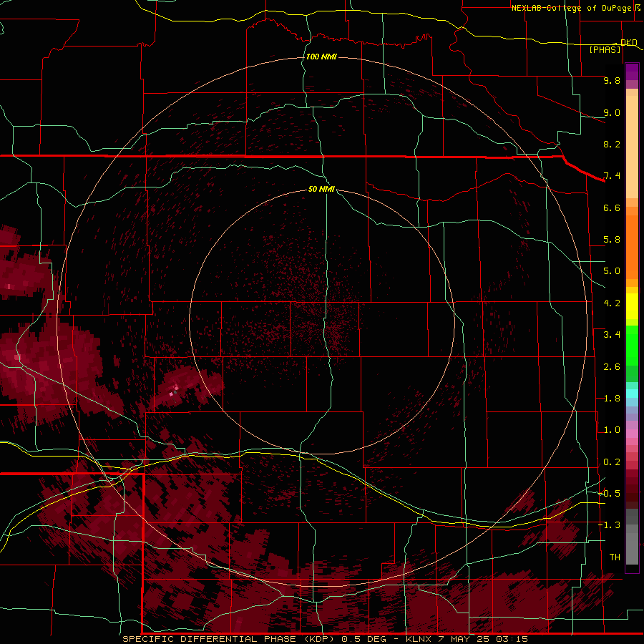Click the 7.4 scale value

point(612,176)
